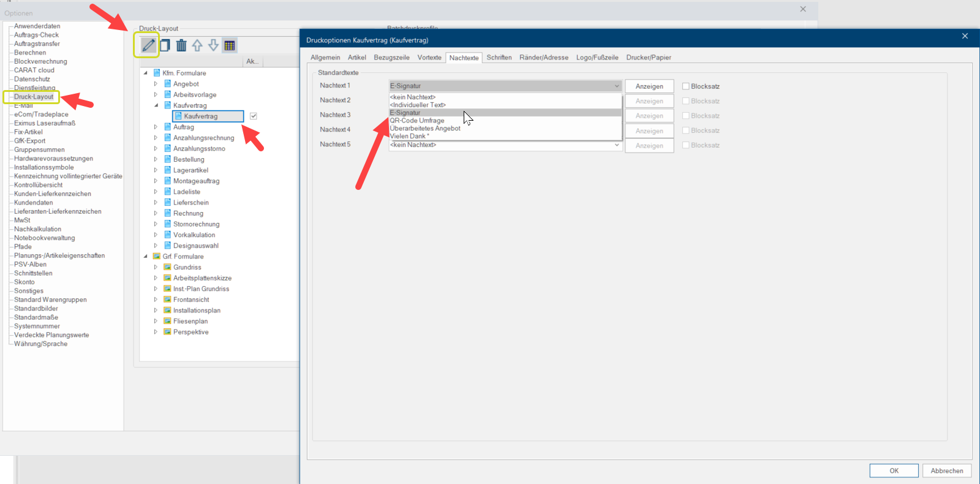This screenshot has width=980, height=484.
Task: Toggle the active checkbox beside Kaufvertrag layout
Action: 254,116
